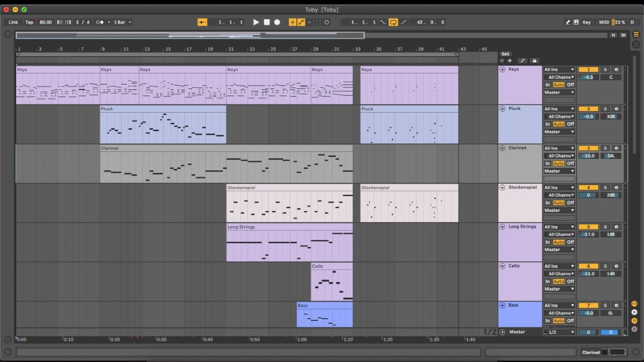Adjust the Cello track volume field -12.0
This screenshot has width=644, height=362.
pyautogui.click(x=588, y=274)
